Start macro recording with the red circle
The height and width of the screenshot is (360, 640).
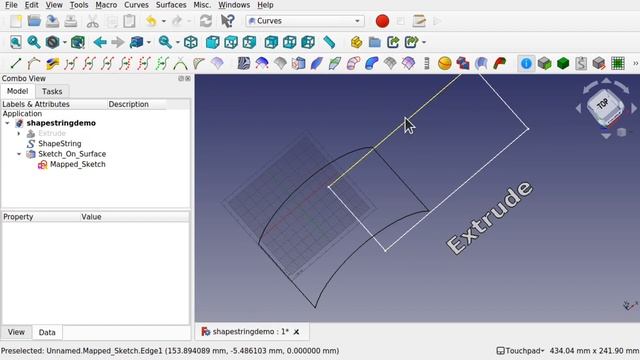coord(382,21)
